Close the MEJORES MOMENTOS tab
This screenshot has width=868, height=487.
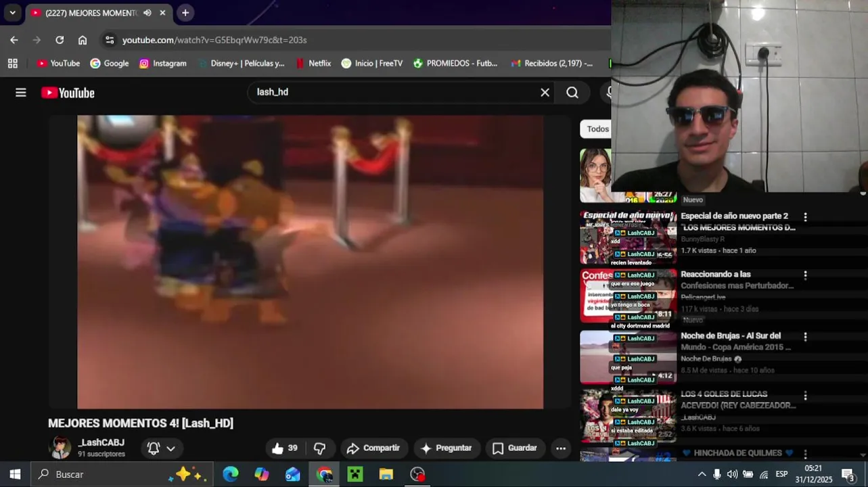point(162,13)
